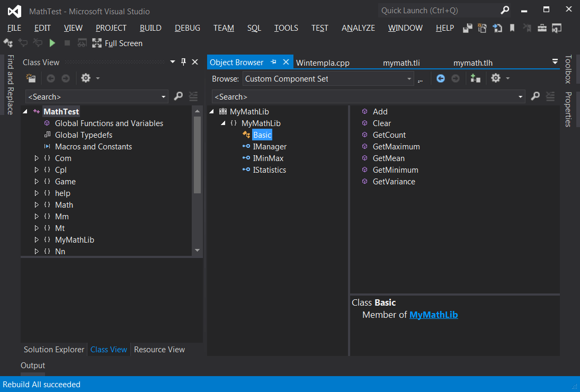Open Object Browser settings gear icon

496,78
